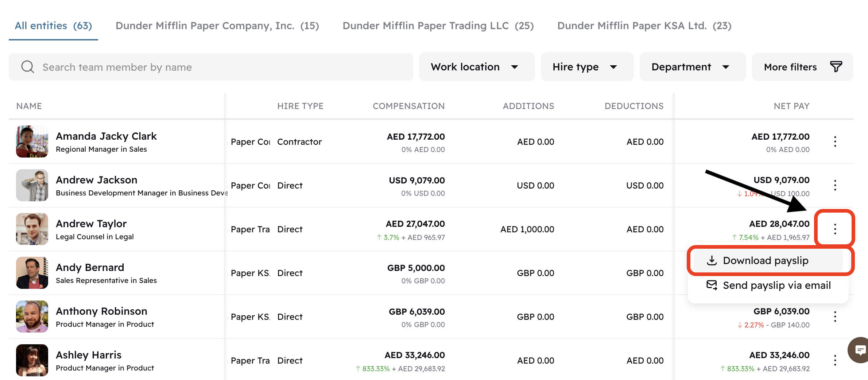This screenshot has width=868, height=380.
Task: Click the More filters funnel icon
Action: coord(836,67)
